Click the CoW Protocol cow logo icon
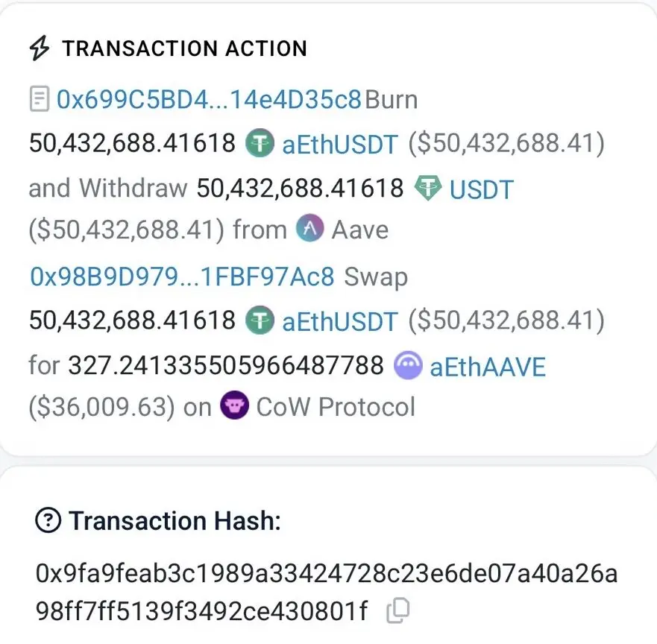 point(235,405)
